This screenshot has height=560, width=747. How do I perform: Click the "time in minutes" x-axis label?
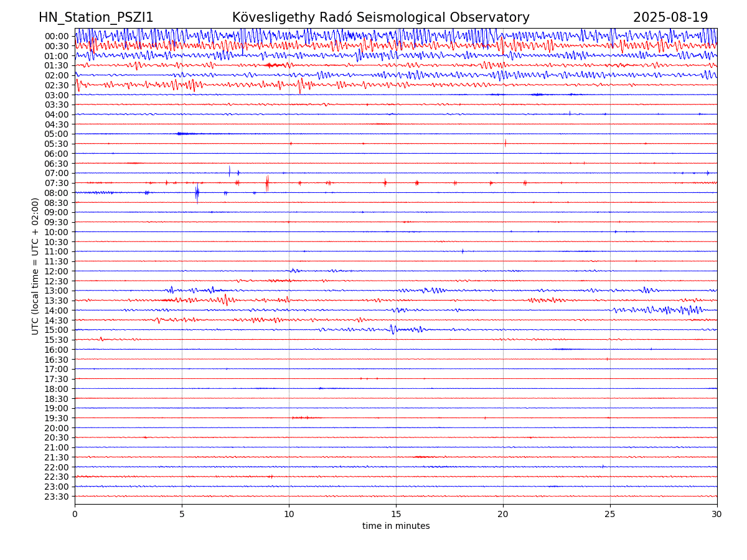pos(396,526)
